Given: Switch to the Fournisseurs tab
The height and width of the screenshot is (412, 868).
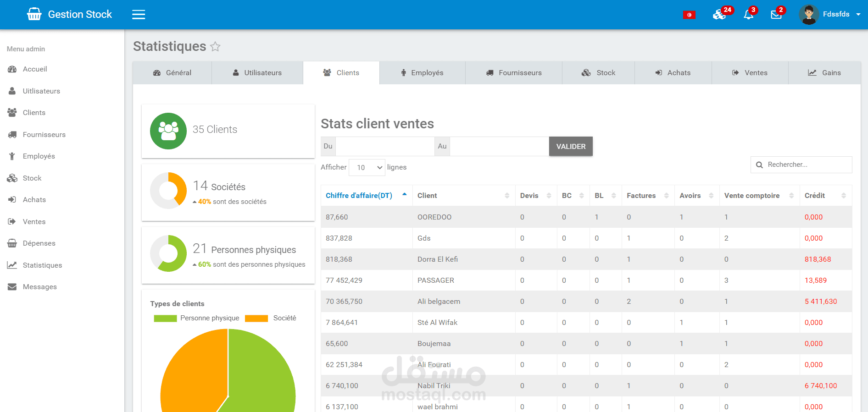Looking at the screenshot, I should click(514, 73).
